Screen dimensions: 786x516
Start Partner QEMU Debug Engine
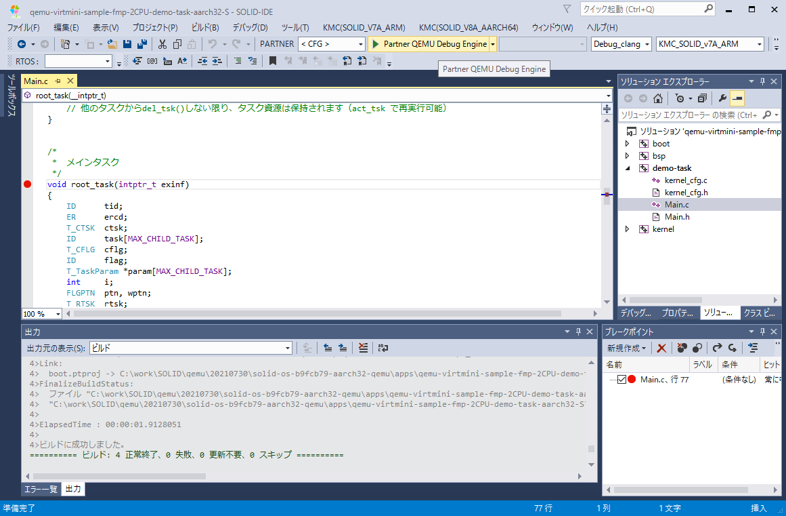pos(430,44)
